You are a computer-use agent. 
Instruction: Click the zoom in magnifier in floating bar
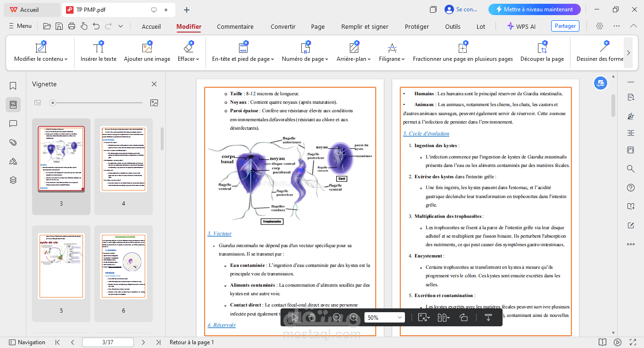354,317
